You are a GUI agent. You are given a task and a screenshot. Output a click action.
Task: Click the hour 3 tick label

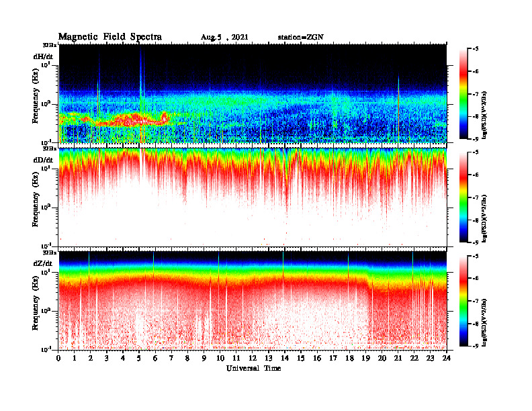tap(107, 359)
